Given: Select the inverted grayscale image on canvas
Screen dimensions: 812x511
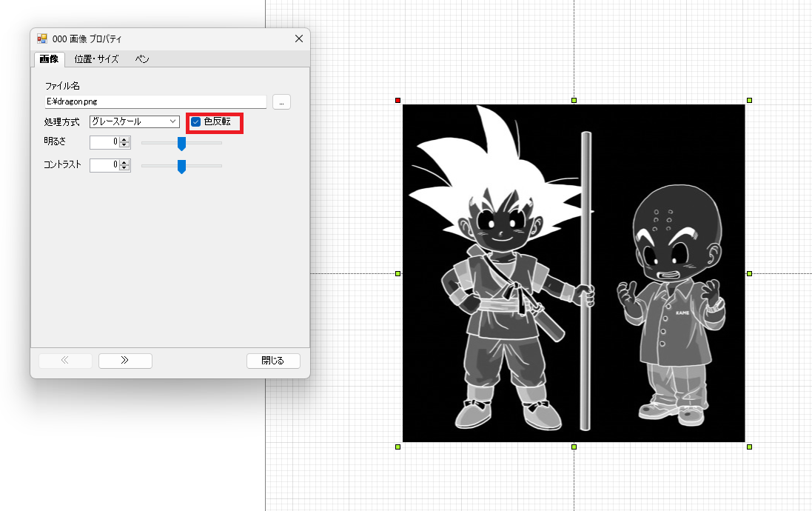Looking at the screenshot, I should click(574, 273).
